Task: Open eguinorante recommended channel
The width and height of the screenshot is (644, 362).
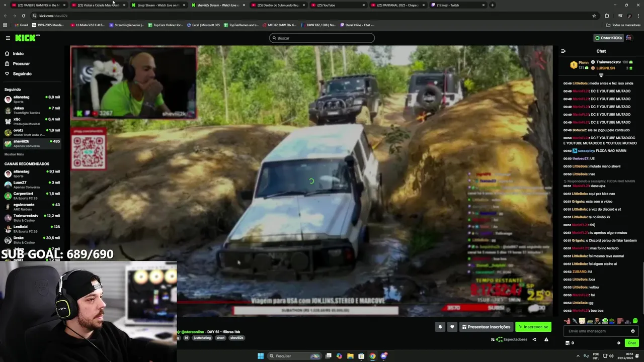Action: [32, 207]
